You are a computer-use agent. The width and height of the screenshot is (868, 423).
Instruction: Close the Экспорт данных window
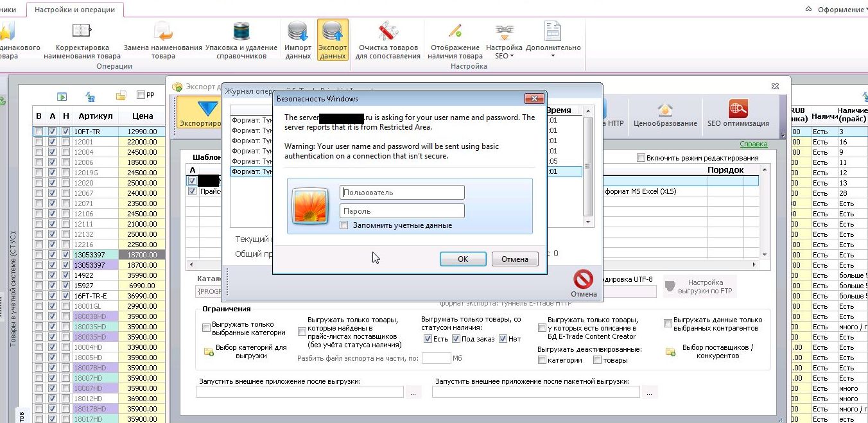click(776, 86)
